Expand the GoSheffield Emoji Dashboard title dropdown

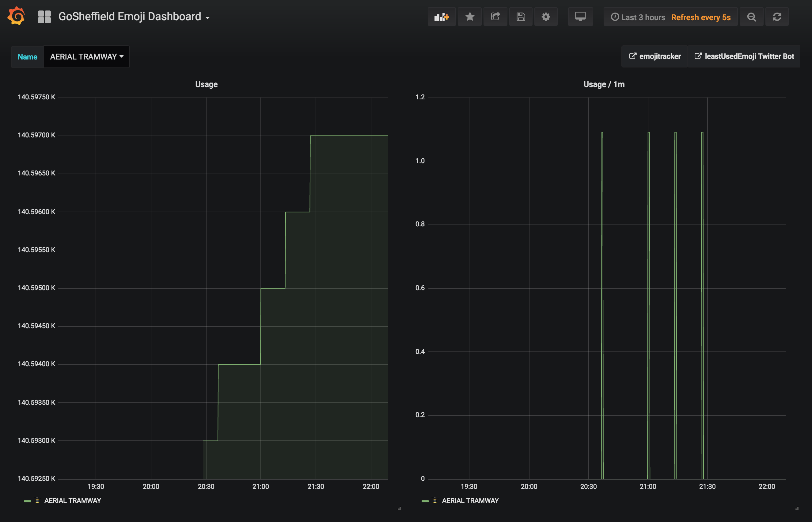point(134,17)
